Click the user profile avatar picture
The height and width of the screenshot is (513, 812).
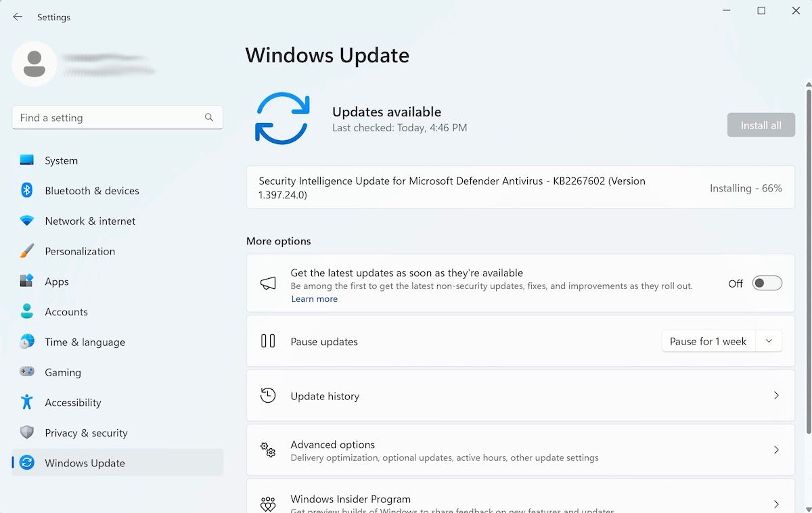(34, 64)
